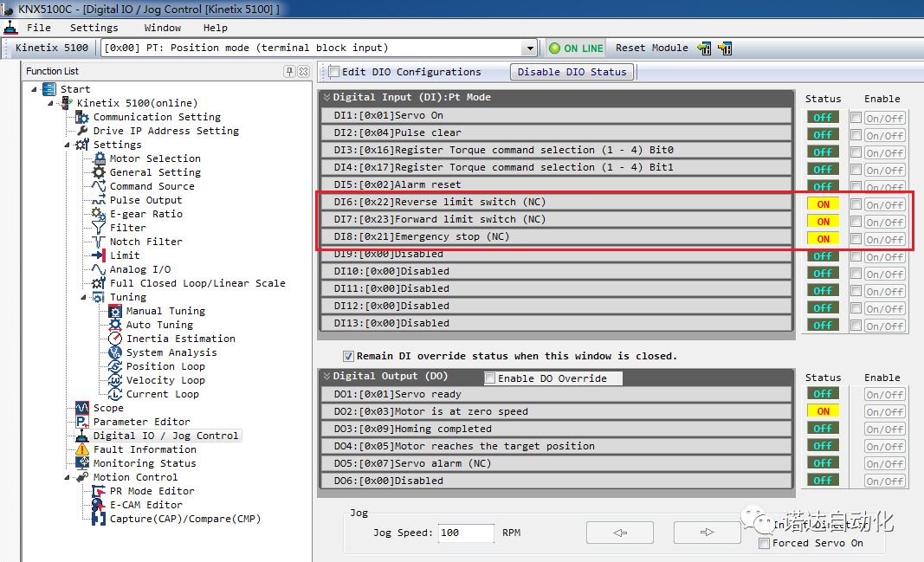Click the E-gear Ratio icon
This screenshot has width=924, height=562.
click(99, 213)
